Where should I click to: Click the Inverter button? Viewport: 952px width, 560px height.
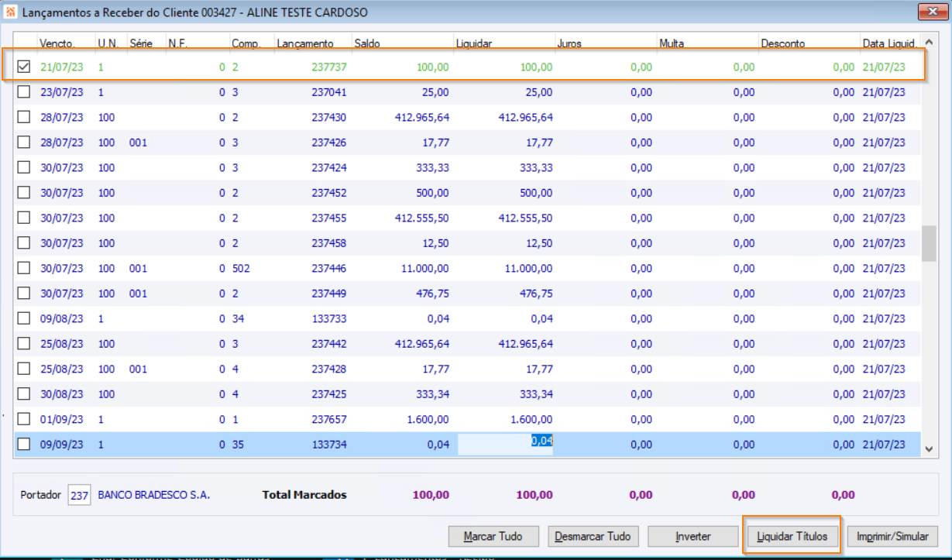(x=693, y=536)
